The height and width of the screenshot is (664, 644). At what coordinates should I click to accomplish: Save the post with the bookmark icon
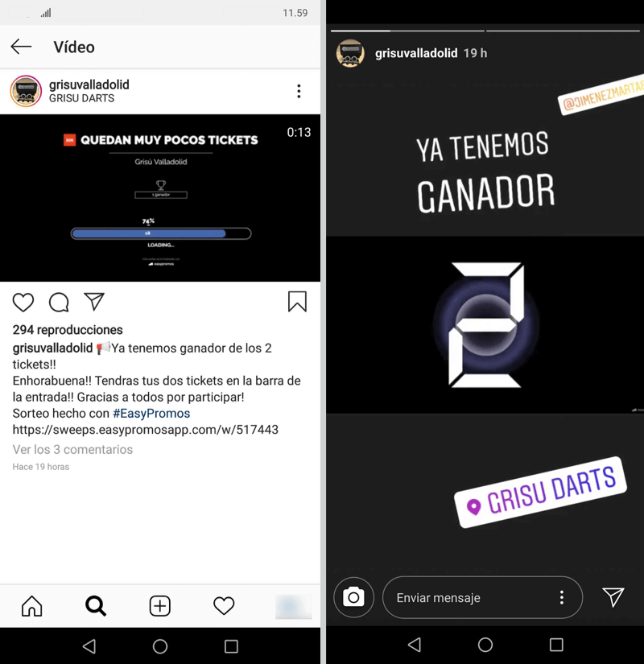(x=297, y=302)
